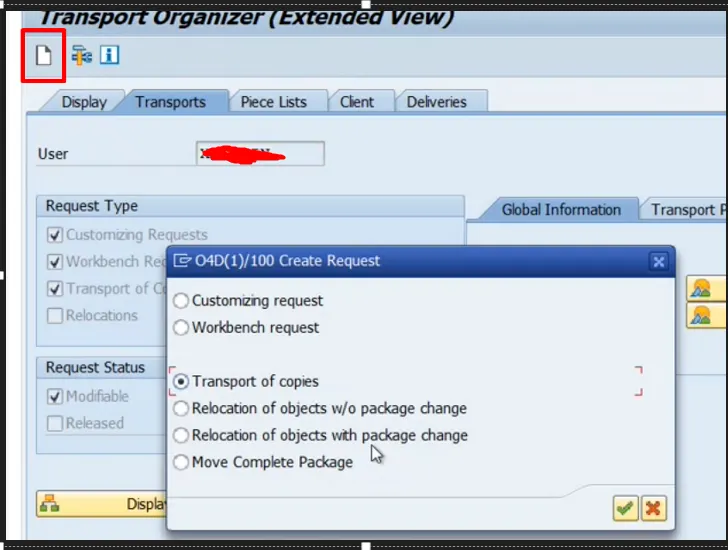Select the Transports tab
The image size is (728, 550).
point(170,102)
